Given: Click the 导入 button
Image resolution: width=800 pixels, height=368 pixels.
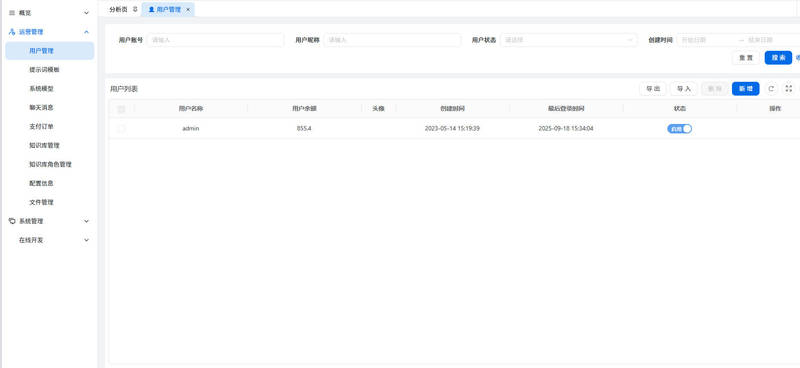Looking at the screenshot, I should click(x=684, y=89).
